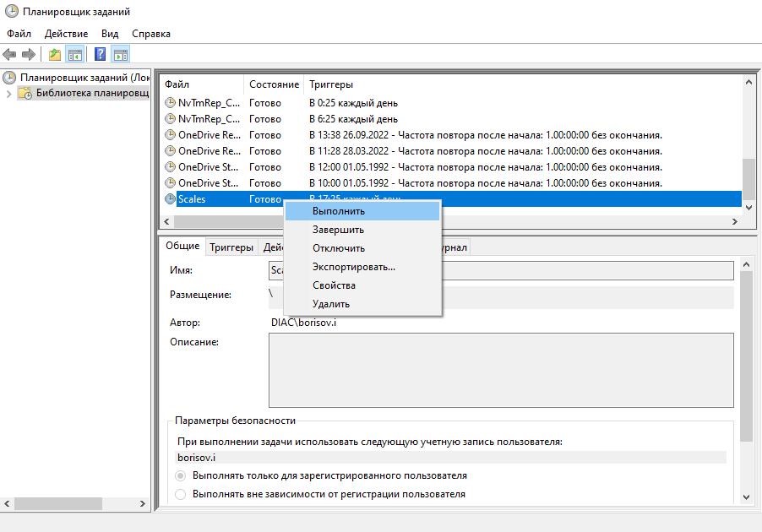This screenshot has width=762, height=532.
Task: Click the Back arrow in the toolbar
Action: point(10,54)
